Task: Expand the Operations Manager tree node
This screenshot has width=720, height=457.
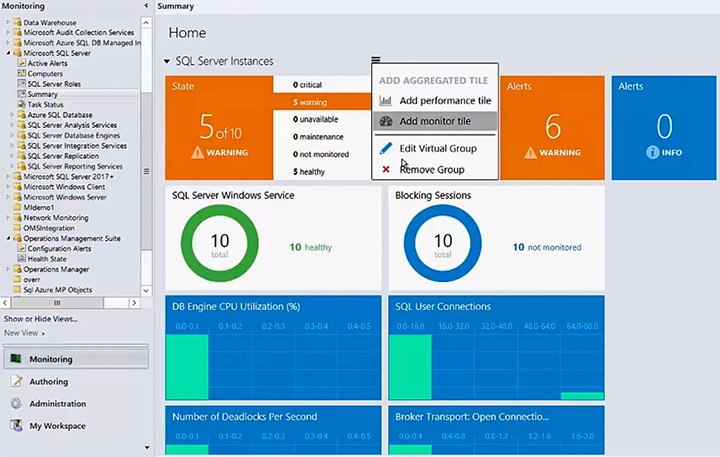Action: pos(8,269)
